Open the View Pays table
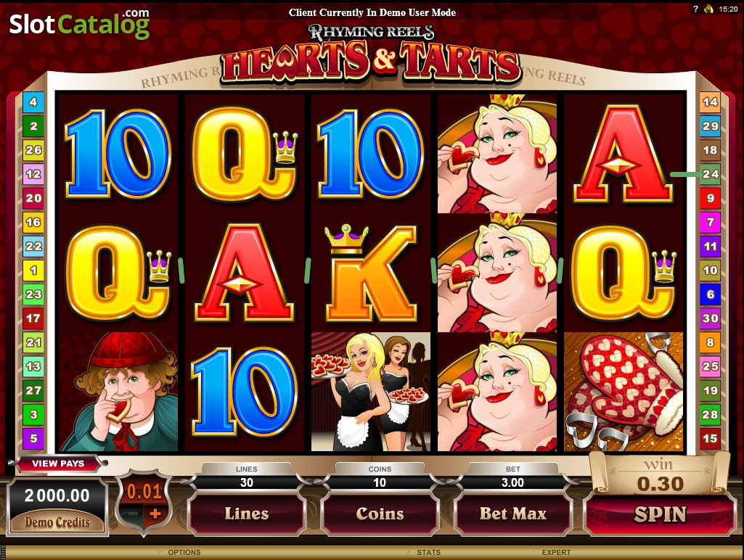Image resolution: width=744 pixels, height=560 pixels. click(x=58, y=464)
